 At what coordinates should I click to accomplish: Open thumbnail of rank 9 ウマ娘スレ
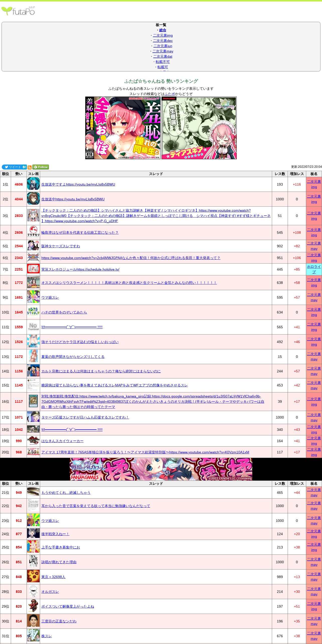click(x=33, y=297)
